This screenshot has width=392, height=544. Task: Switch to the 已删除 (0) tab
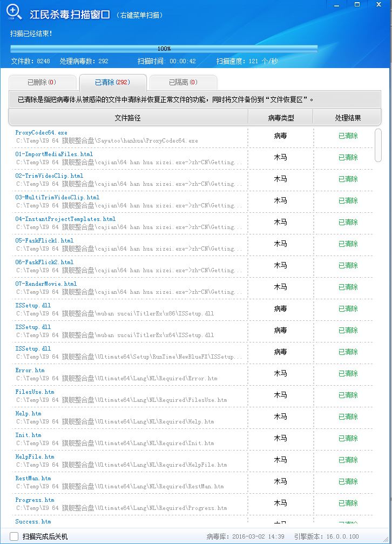tap(42, 83)
